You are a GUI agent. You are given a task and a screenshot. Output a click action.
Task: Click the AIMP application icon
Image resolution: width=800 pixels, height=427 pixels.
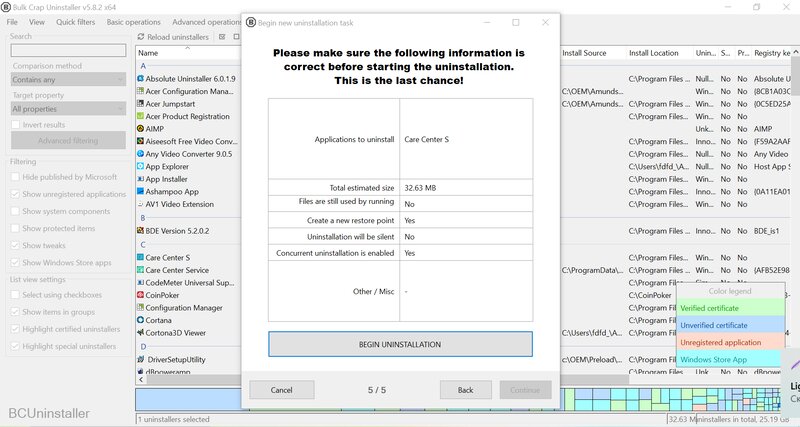point(140,129)
